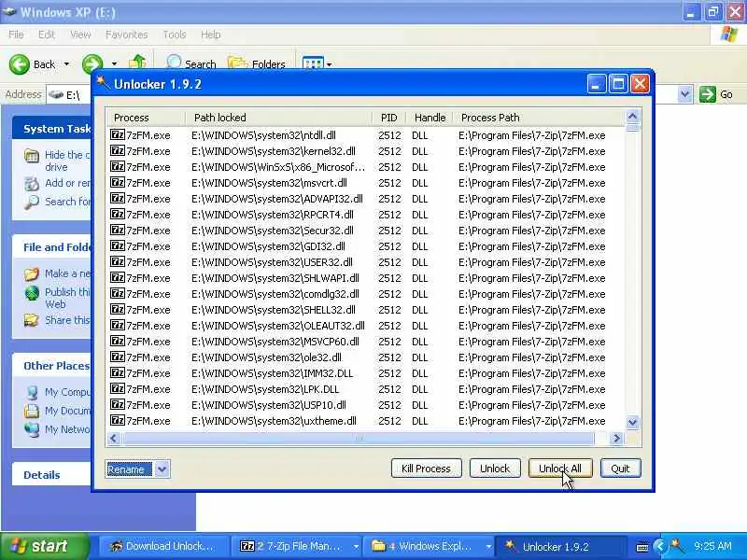
Task: Select the Rename action combo field
Action: tap(137, 469)
